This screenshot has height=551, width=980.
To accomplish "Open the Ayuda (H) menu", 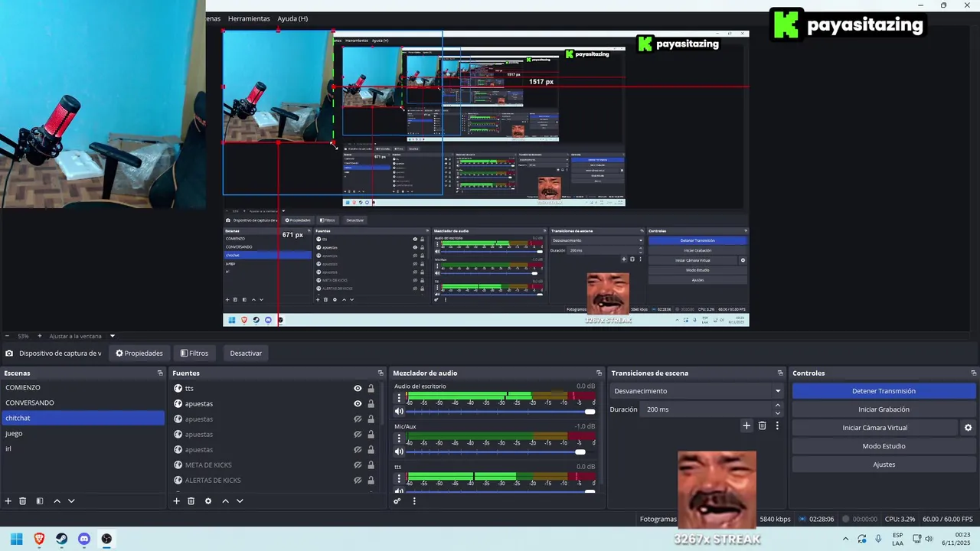I will click(x=292, y=18).
